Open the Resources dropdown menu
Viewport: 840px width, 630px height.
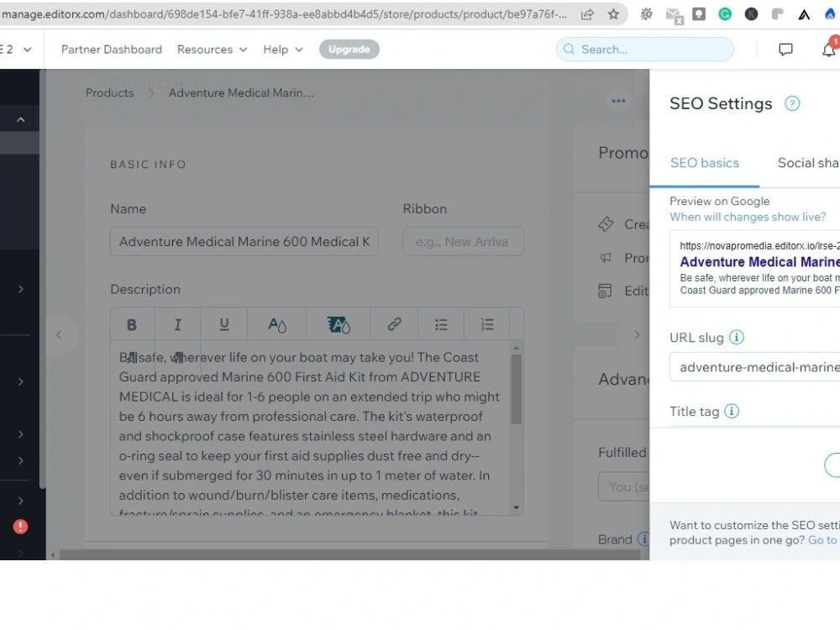coord(213,50)
